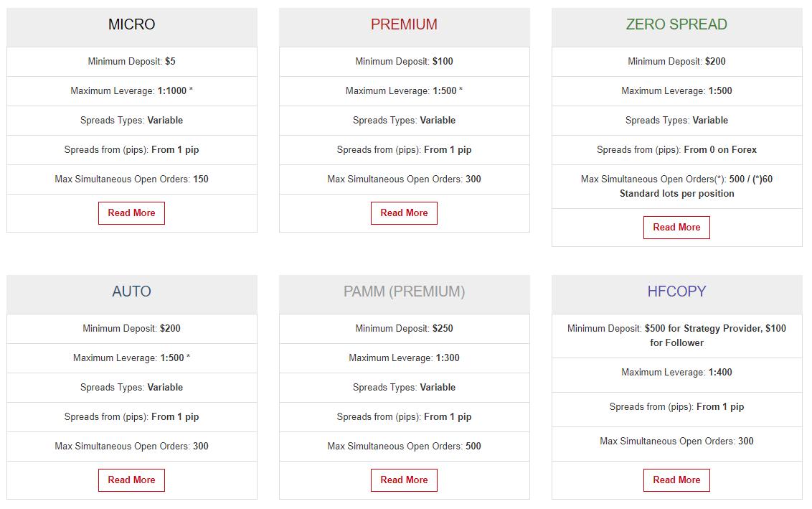
Task: Click the Micro minimum deposit $5 row
Action: pos(131,62)
